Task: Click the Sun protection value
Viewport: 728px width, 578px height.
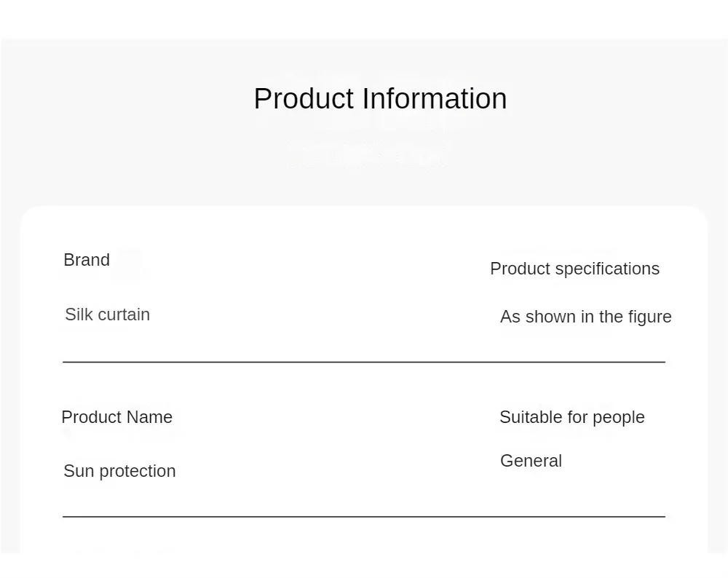Action: click(120, 471)
